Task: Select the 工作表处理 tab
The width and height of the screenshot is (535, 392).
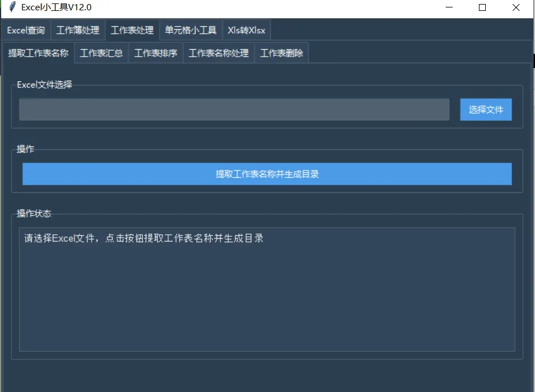Action: (x=132, y=30)
